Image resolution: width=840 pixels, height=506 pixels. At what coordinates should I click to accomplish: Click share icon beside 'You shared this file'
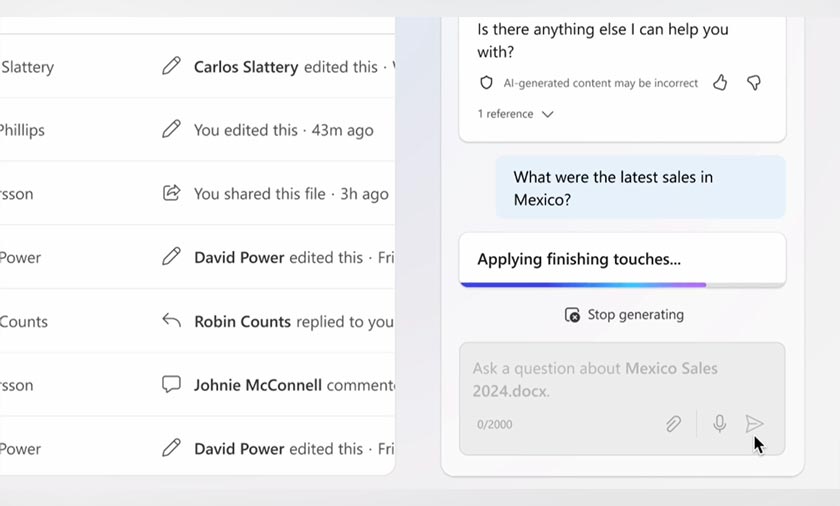(172, 193)
